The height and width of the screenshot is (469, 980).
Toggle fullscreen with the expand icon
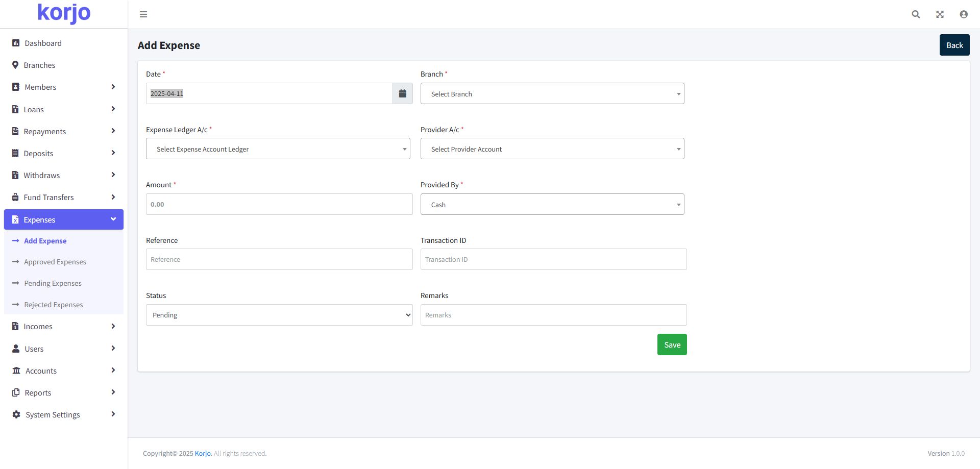tap(940, 14)
